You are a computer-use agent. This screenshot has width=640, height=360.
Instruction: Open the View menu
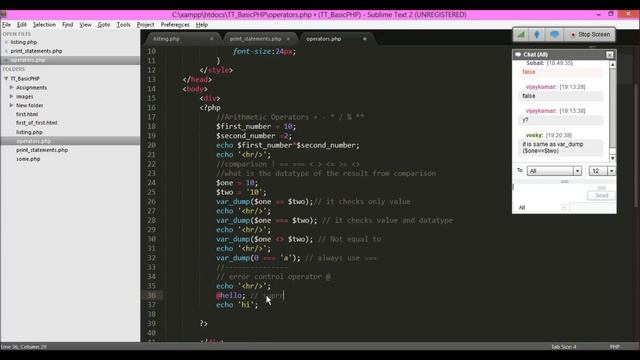85,25
